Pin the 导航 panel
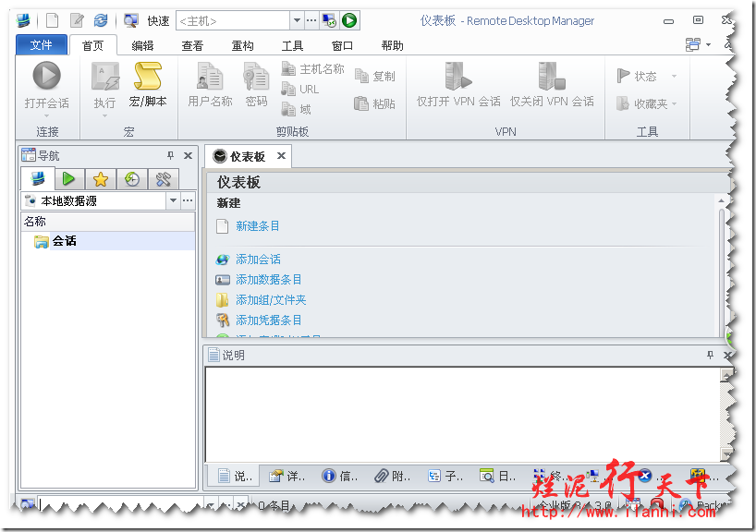 [170, 155]
